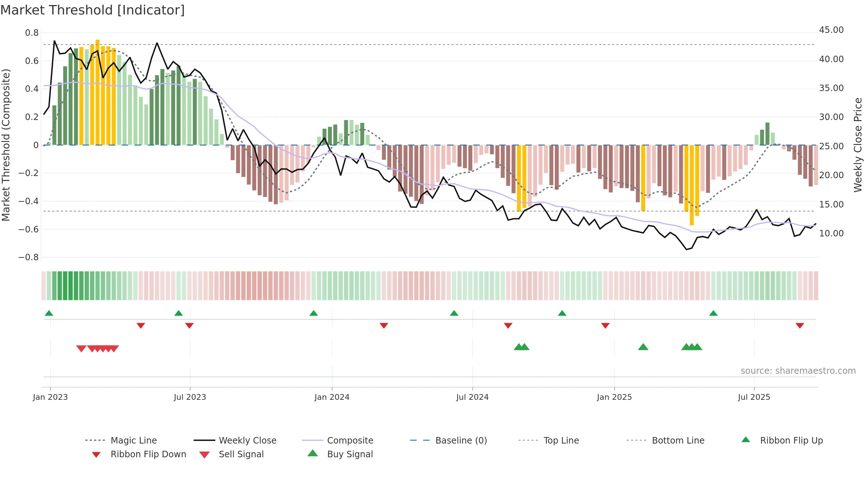This screenshot has width=868, height=488.
Task: Click the green ribbon flip up marker between Jul 2024 and Jan 2025
Action: [x=562, y=313]
